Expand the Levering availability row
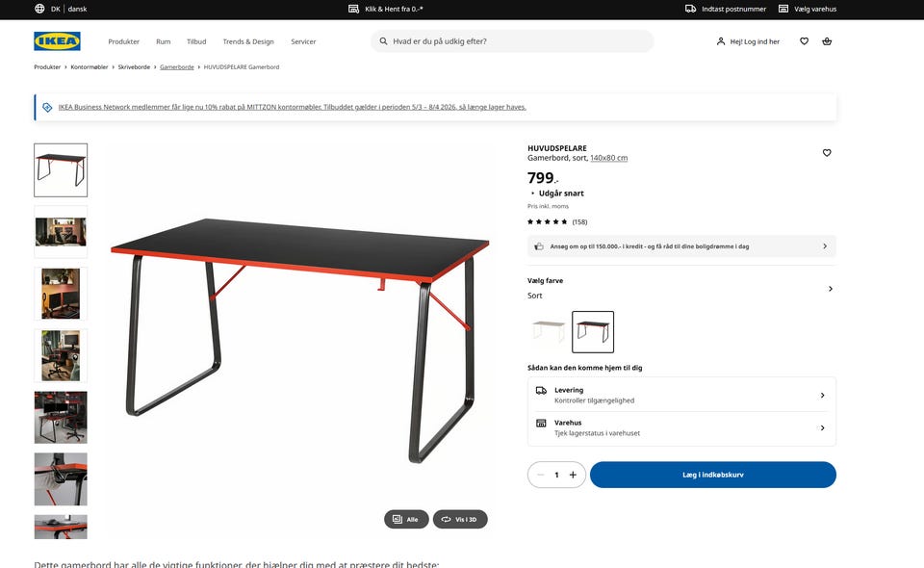 [x=681, y=395]
